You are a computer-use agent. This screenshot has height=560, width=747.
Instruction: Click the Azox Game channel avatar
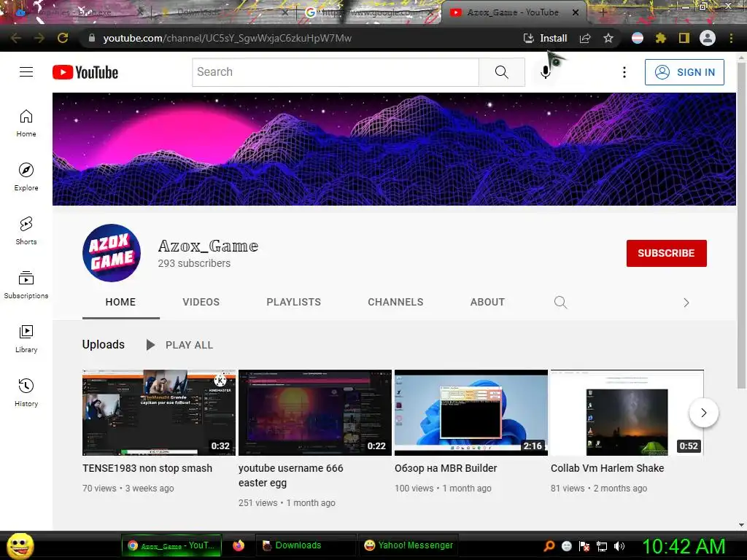[112, 253]
